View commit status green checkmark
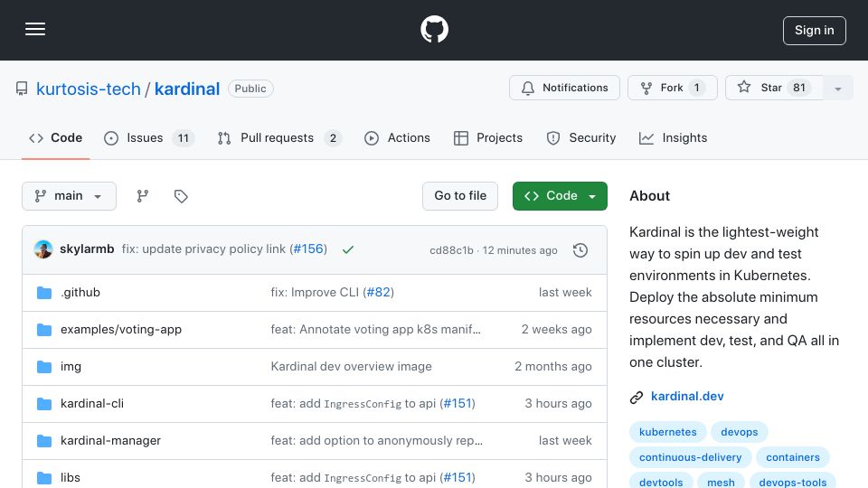Screen dimensions: 868x488 [347, 249]
